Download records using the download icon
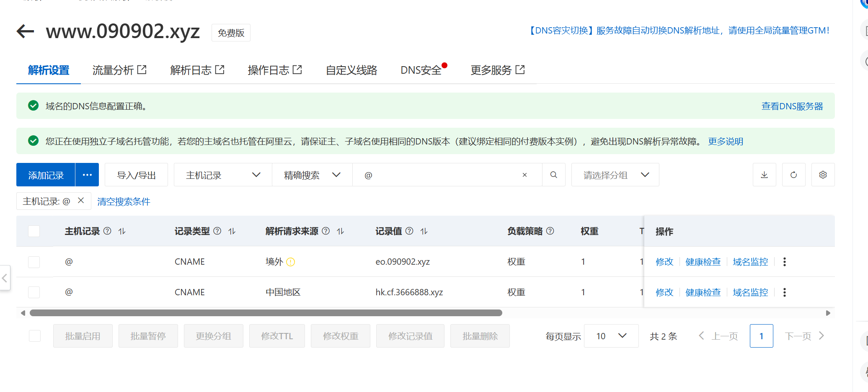Screen dimensions: 868x392 tap(765, 175)
